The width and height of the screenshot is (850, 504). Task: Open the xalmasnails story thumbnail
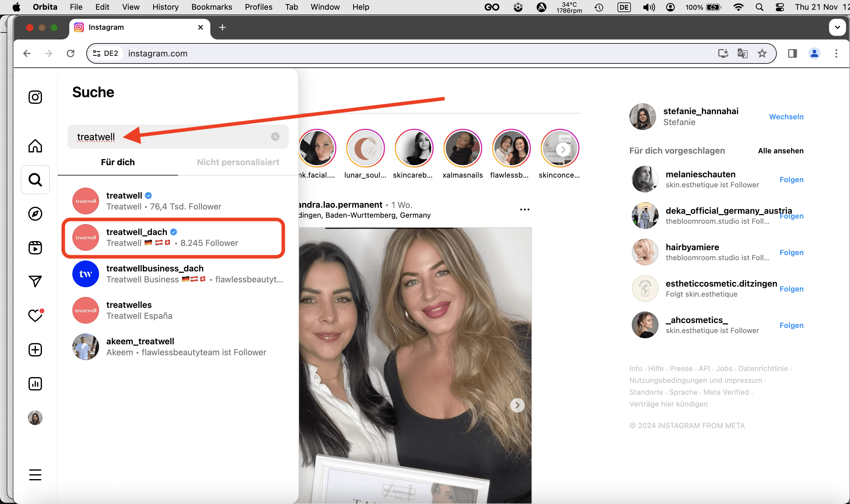[x=462, y=148]
